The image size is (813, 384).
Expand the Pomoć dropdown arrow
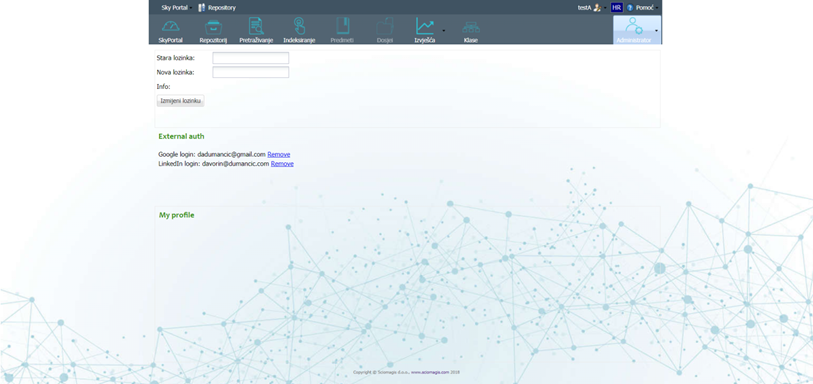(x=657, y=8)
